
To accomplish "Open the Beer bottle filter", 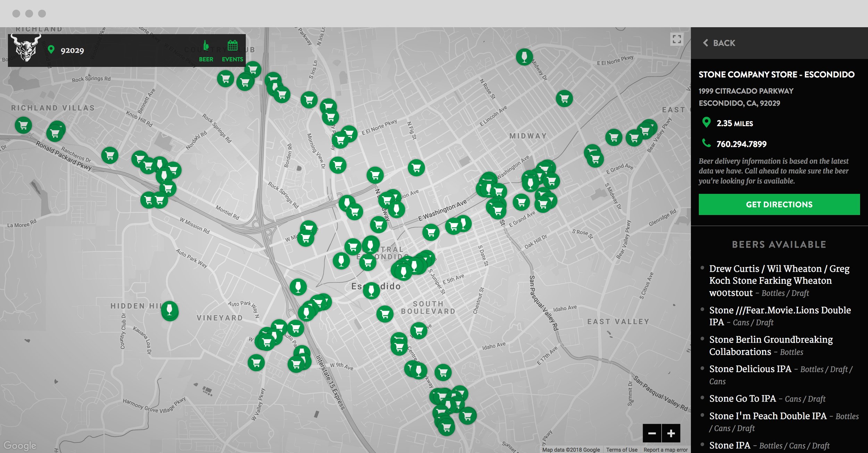I will (206, 51).
